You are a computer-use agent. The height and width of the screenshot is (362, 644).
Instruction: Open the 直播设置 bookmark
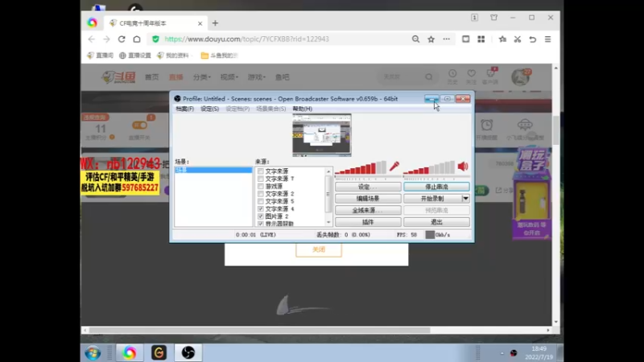134,56
